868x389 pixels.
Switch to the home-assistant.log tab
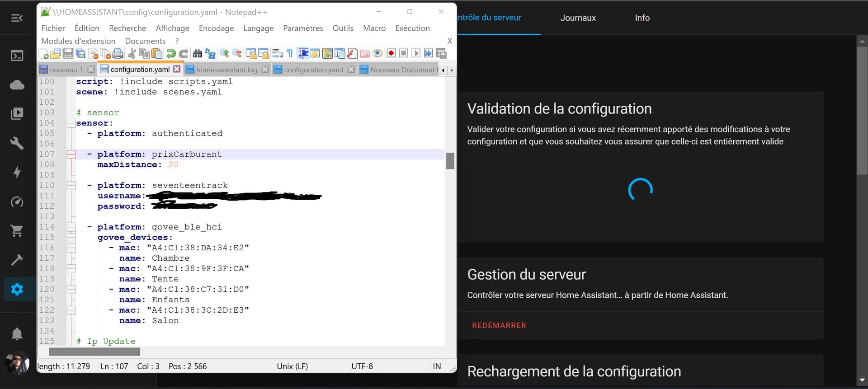pos(226,70)
